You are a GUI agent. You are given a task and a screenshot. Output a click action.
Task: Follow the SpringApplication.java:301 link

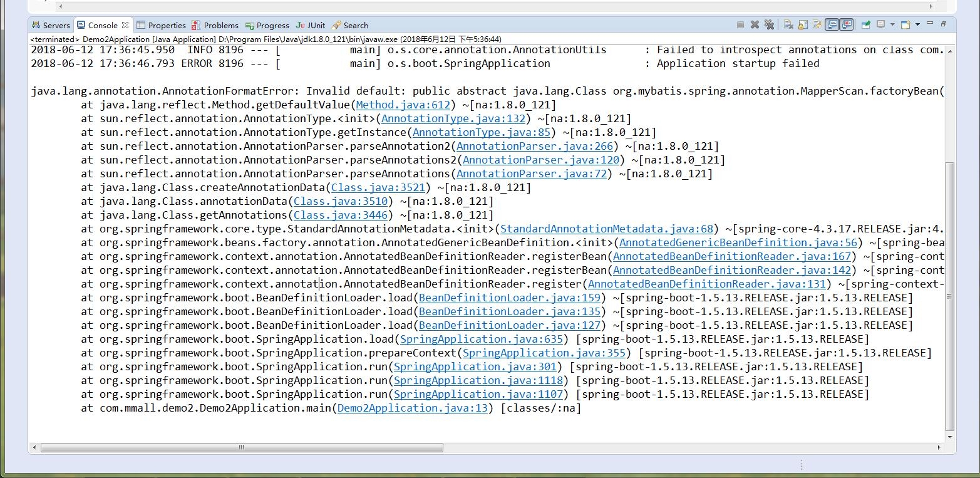[475, 366]
